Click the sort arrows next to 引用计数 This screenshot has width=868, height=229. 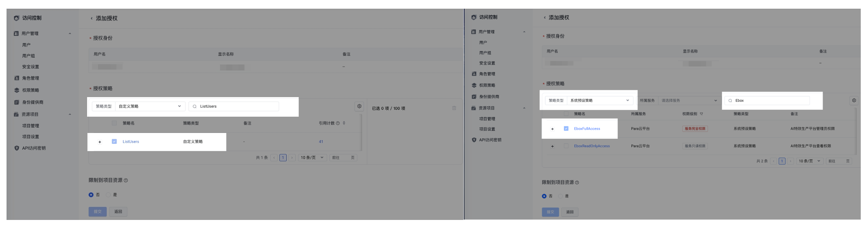(x=344, y=123)
